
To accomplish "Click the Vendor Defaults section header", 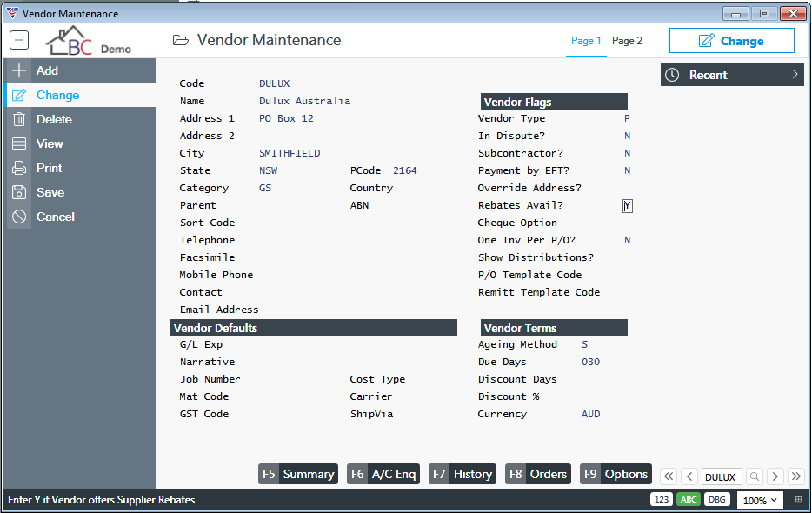I will point(314,328).
